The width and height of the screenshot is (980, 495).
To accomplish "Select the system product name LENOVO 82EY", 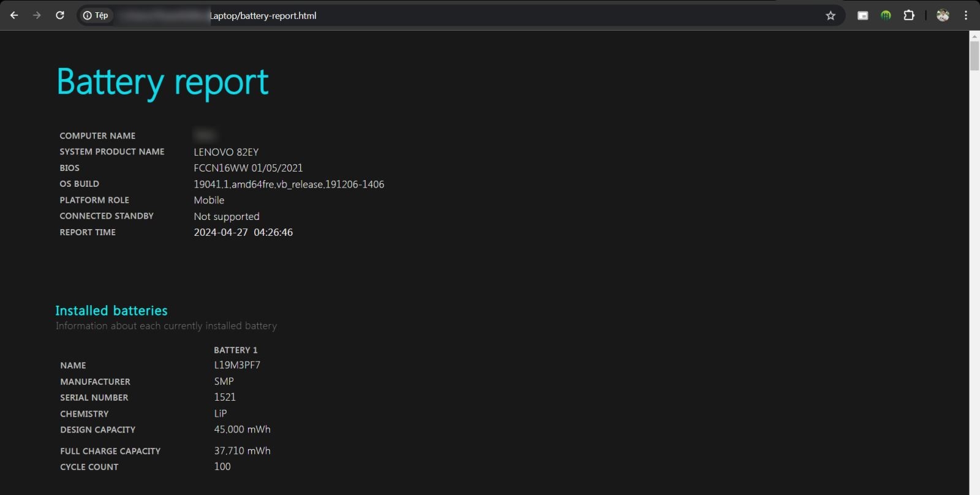I will [x=226, y=152].
